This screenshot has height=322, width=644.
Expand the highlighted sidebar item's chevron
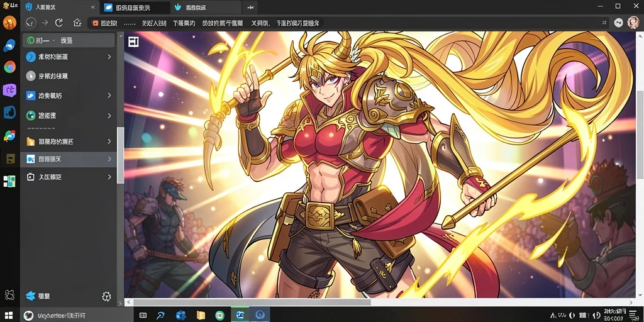click(109, 158)
